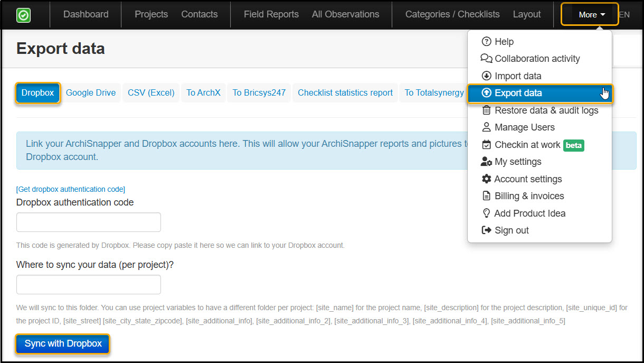Click the Import data download arrow icon
Screen dimensions: 644x363
coord(487,76)
